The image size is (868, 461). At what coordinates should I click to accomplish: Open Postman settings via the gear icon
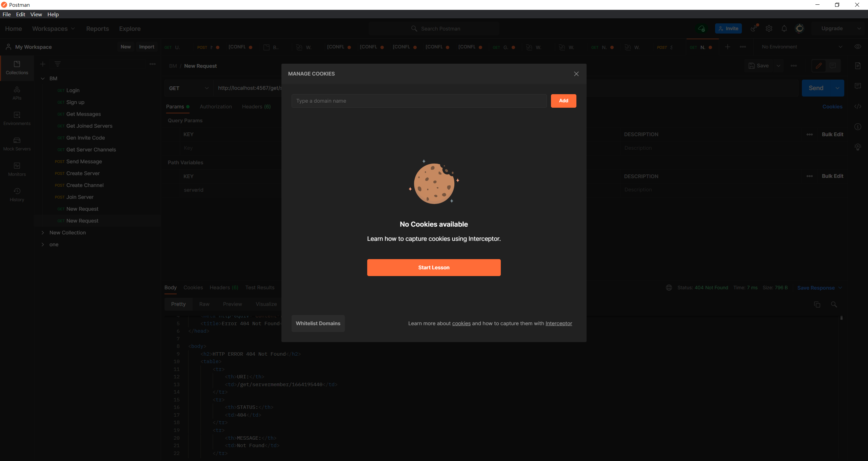coord(769,28)
